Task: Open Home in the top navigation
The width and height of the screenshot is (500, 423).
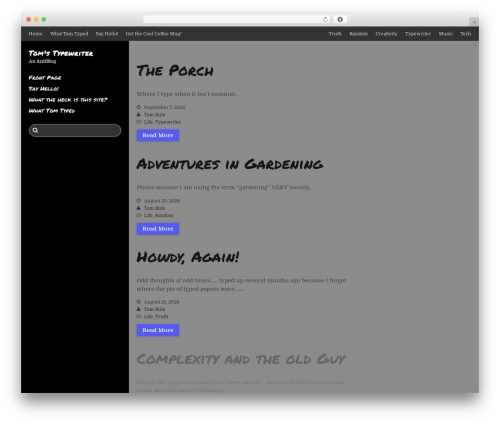Action: point(35,34)
